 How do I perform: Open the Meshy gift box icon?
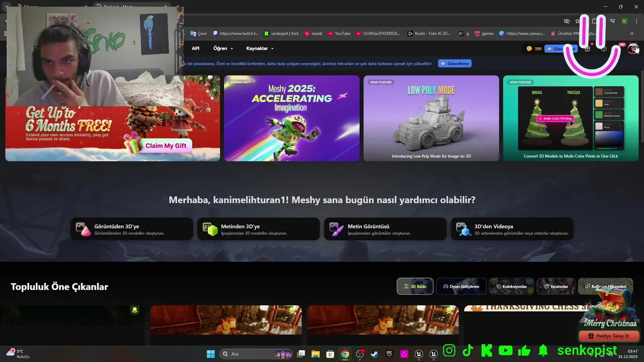pyautogui.click(x=587, y=49)
